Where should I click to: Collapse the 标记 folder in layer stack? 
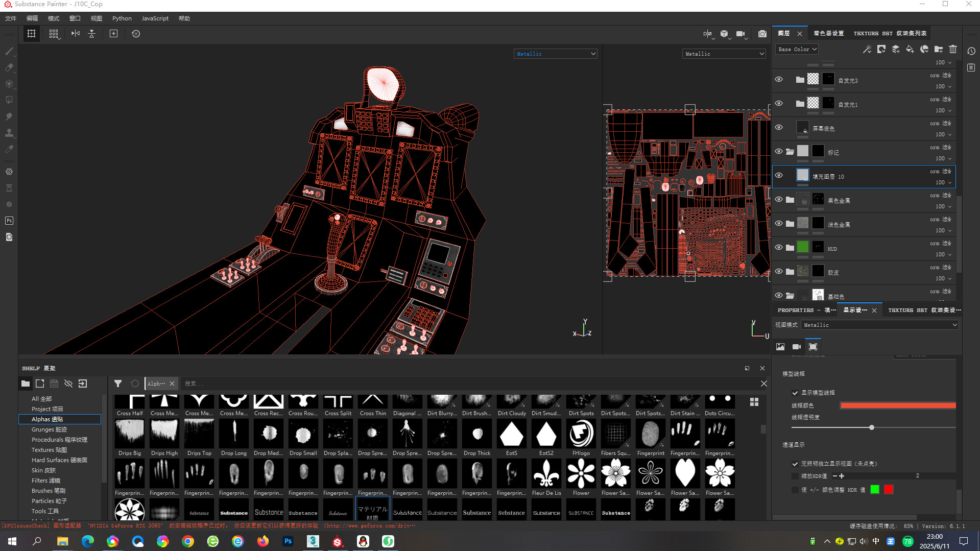click(x=790, y=151)
